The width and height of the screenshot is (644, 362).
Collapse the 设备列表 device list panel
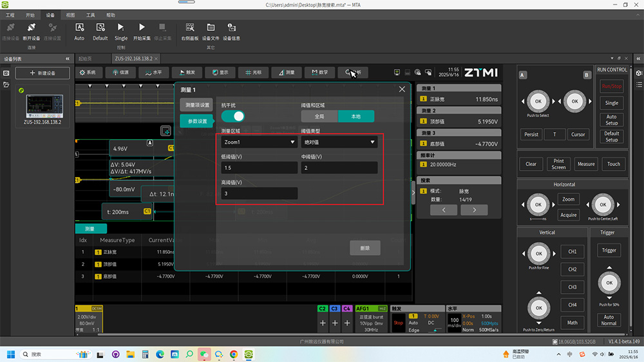(x=68, y=59)
